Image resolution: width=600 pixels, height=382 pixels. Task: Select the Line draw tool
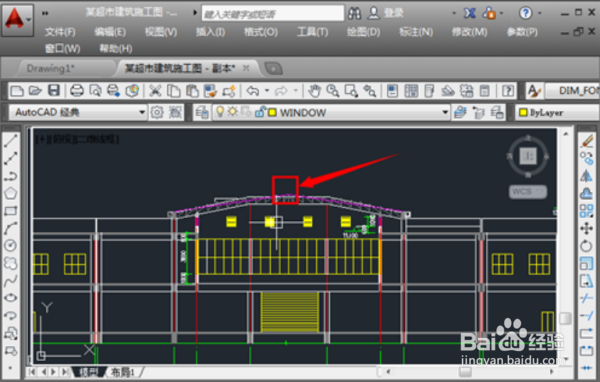[x=11, y=141]
